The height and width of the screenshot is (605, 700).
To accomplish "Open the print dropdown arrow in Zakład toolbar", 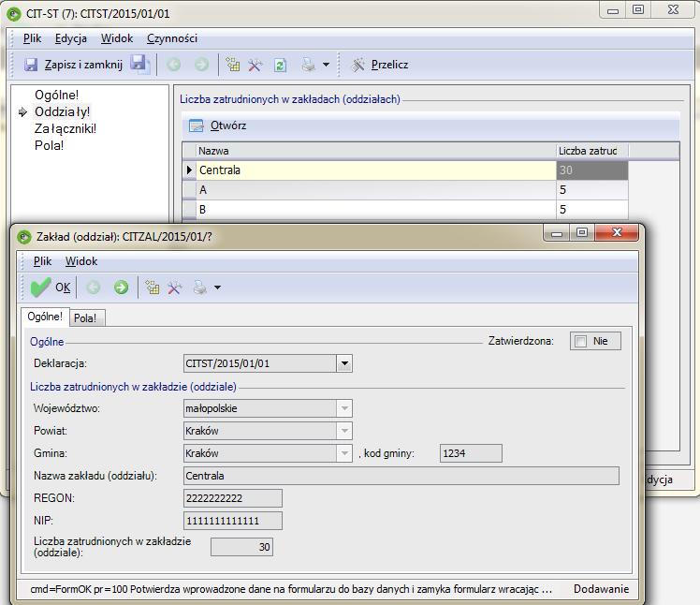I will [x=217, y=288].
